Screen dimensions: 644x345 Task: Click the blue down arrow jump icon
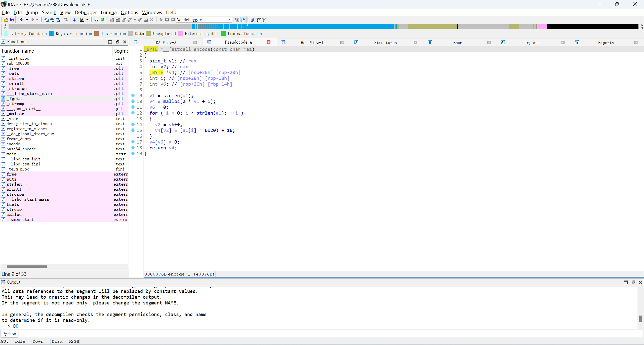coord(74,20)
